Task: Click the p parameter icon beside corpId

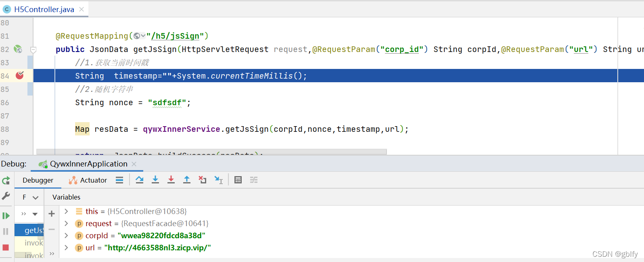Action: tap(79, 236)
